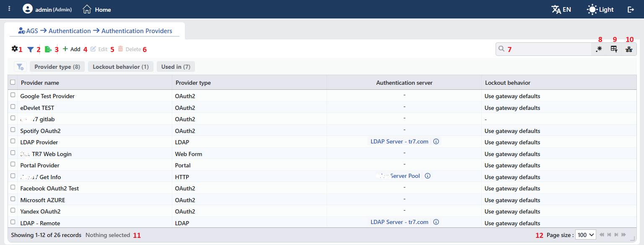Image resolution: width=644 pixels, height=245 pixels.
Task: Click info icon next to Server Pool
Action: coord(428,176)
